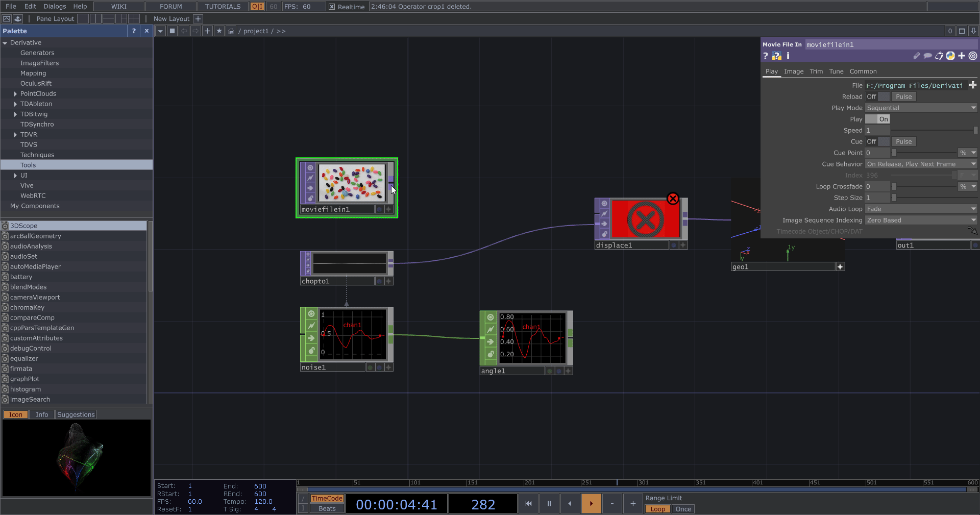980x515 pixels.
Task: Click the Once range limit button
Action: coord(683,509)
